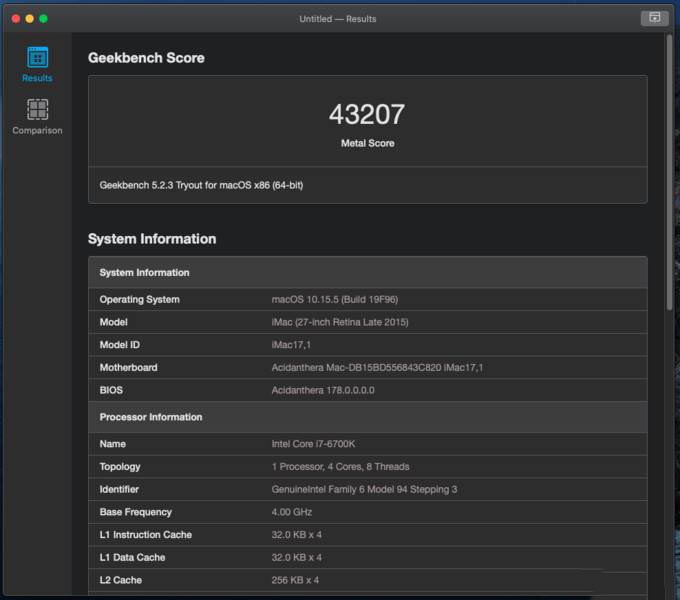Screen dimensions: 680x600
Task: Select the Model ID iMac17,1 row
Action: point(368,345)
